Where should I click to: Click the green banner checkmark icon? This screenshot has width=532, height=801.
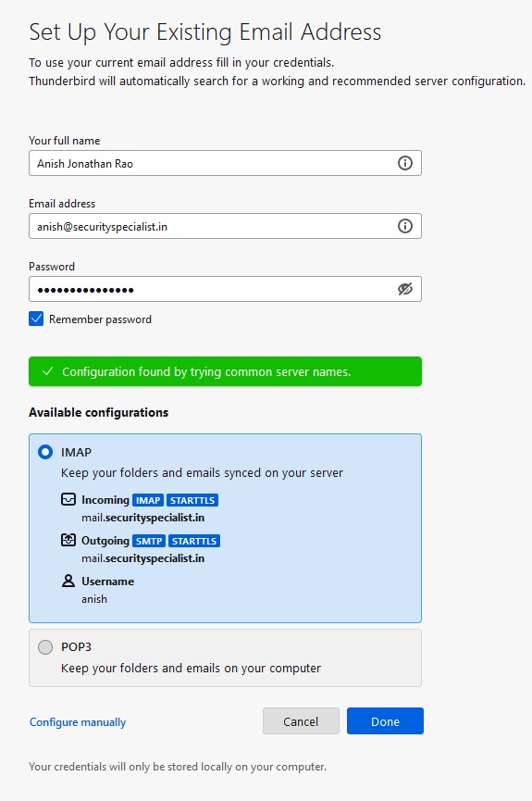point(47,371)
